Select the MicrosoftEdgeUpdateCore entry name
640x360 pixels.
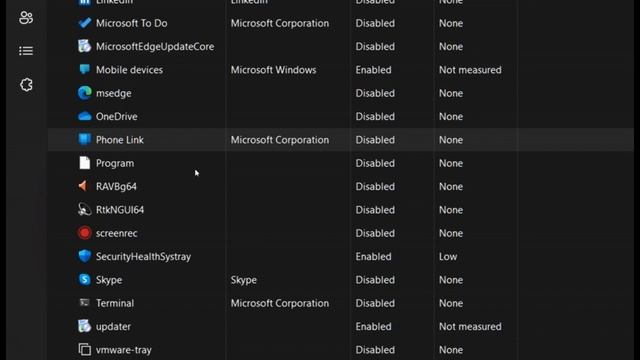(x=155, y=47)
